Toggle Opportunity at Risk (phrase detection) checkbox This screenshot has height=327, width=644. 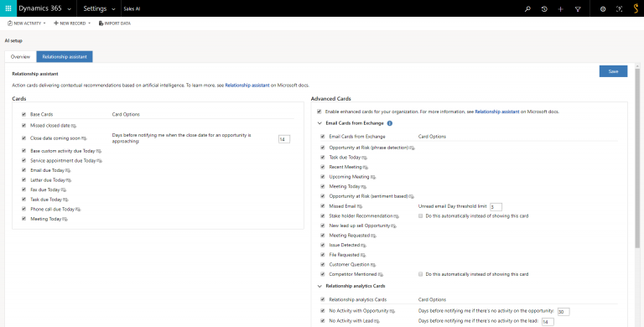pyautogui.click(x=323, y=148)
